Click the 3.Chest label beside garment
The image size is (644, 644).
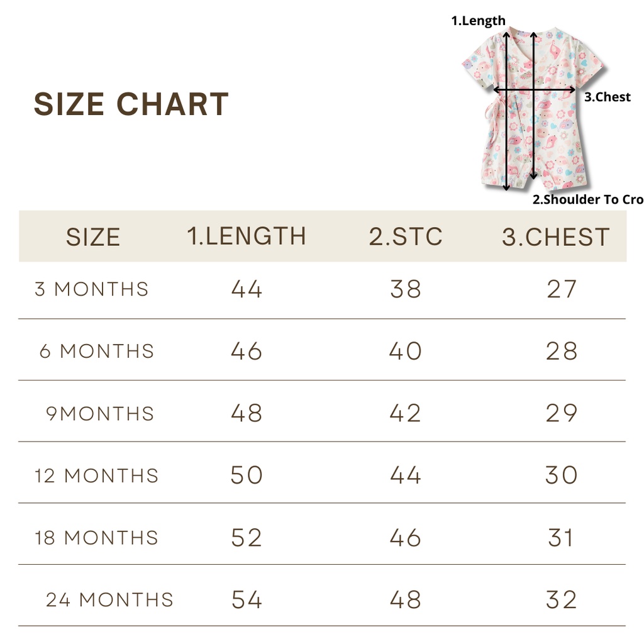(x=608, y=97)
